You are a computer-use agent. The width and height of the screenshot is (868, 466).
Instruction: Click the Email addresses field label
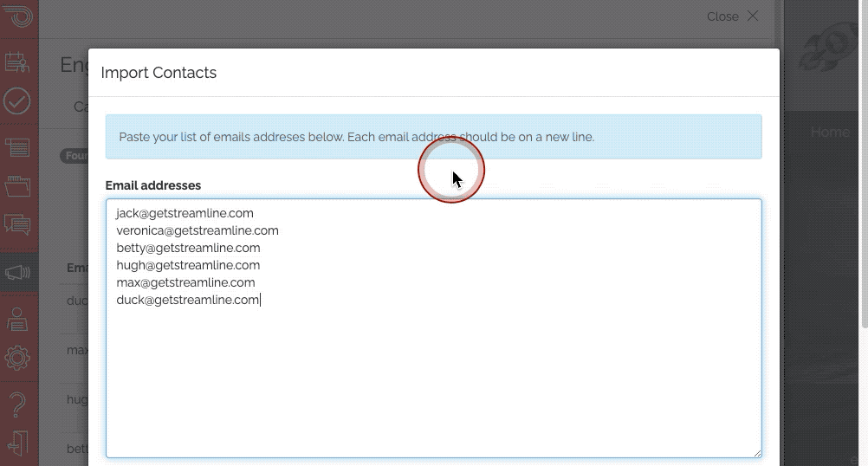point(153,185)
